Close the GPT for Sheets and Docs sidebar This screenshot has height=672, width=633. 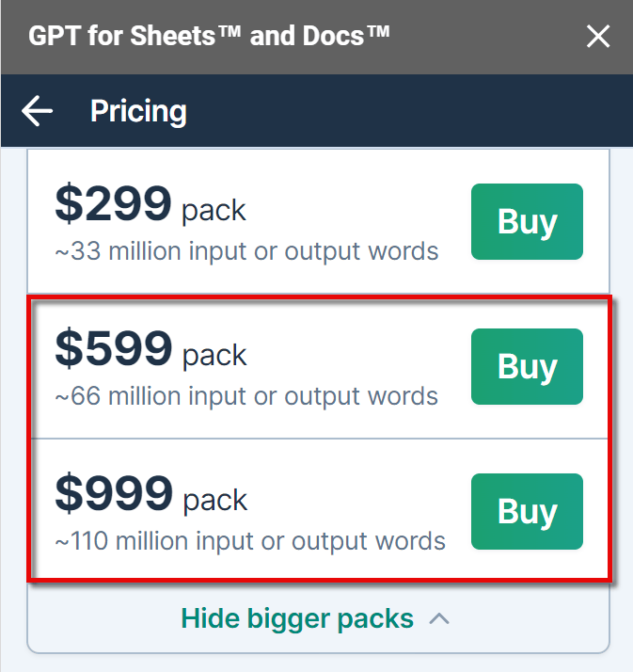[598, 36]
